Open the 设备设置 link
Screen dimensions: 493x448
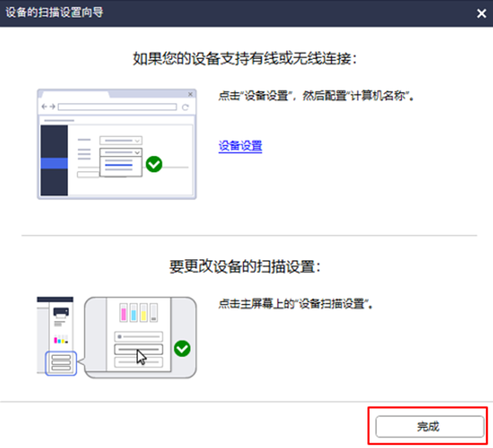coord(240,146)
